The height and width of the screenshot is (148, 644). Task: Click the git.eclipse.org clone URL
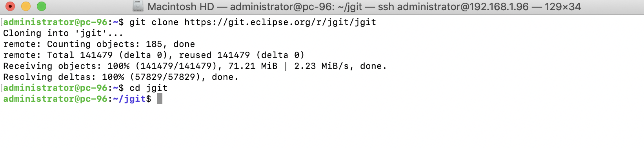click(280, 22)
